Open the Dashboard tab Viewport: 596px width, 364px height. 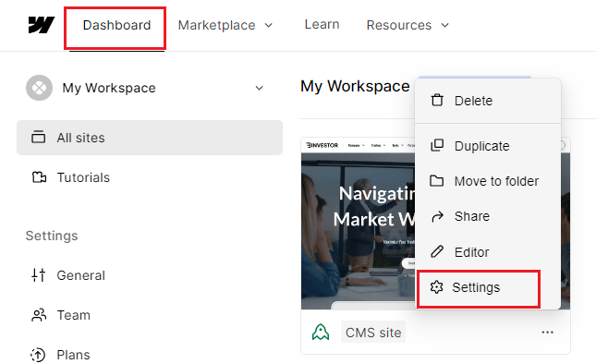pos(116,25)
